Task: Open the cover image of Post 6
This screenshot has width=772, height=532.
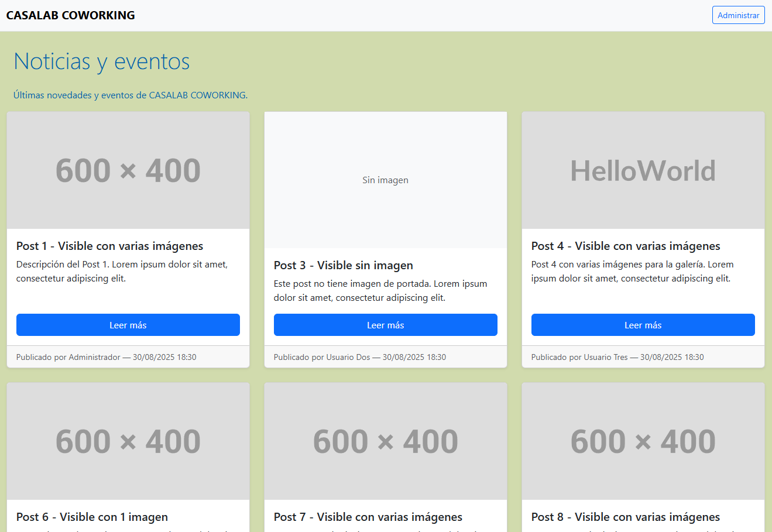Action: coord(128,441)
